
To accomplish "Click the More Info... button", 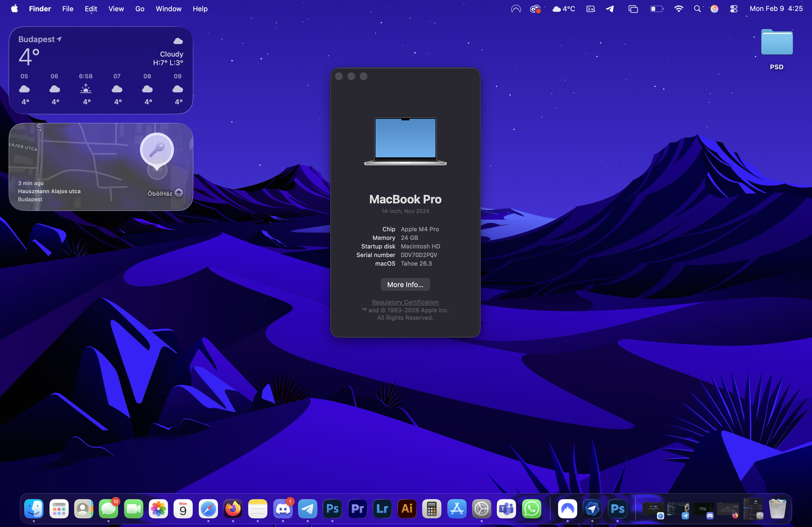I will pyautogui.click(x=405, y=284).
